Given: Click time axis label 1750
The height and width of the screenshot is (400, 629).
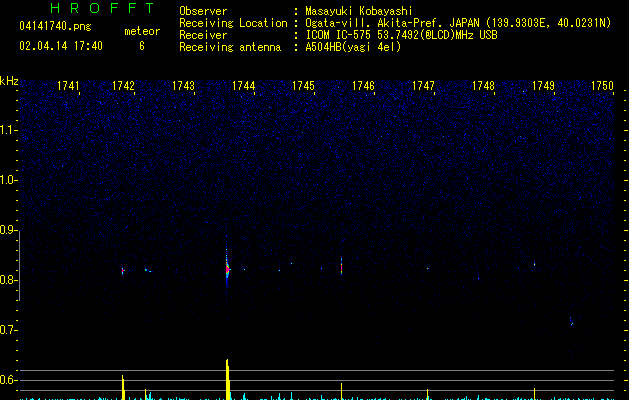Looking at the screenshot, I should 603,86.
